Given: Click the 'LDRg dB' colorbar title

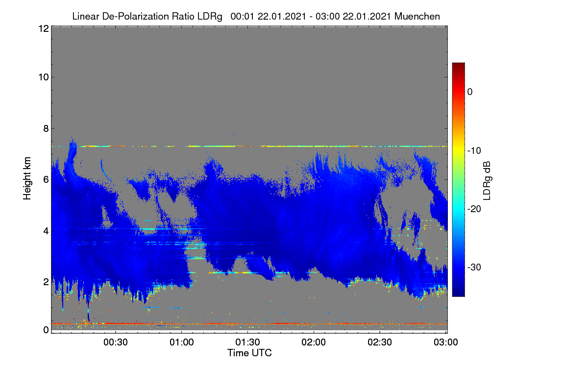Looking at the screenshot, I should pyautogui.click(x=488, y=180).
